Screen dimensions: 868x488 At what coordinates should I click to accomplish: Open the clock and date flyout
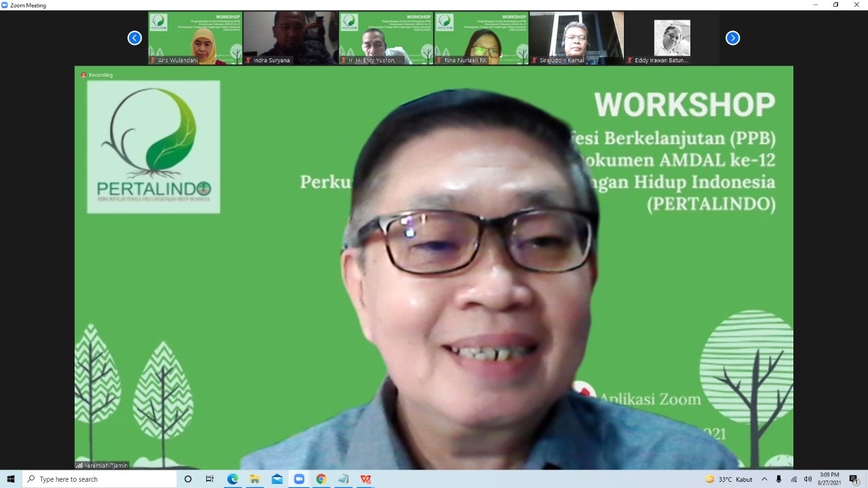pos(829,479)
